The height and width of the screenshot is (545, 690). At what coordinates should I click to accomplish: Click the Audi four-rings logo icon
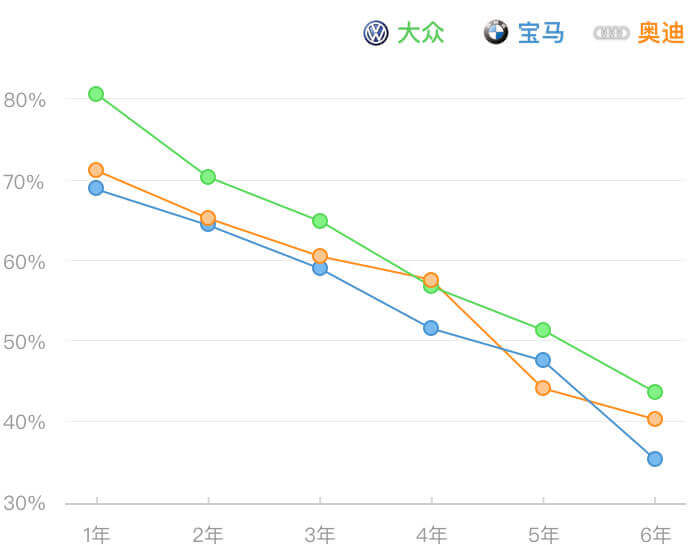click(x=611, y=33)
